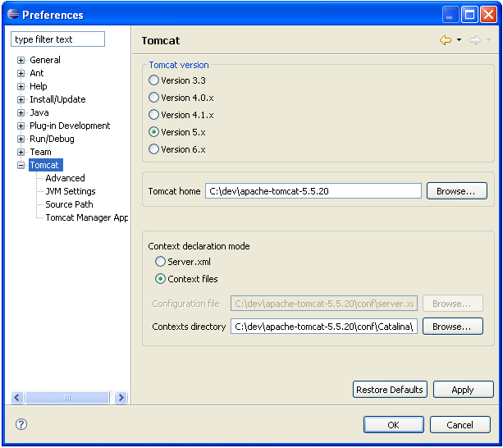Expand the General tree node
Viewport: 503px width, 448px height.
pyautogui.click(x=21, y=60)
